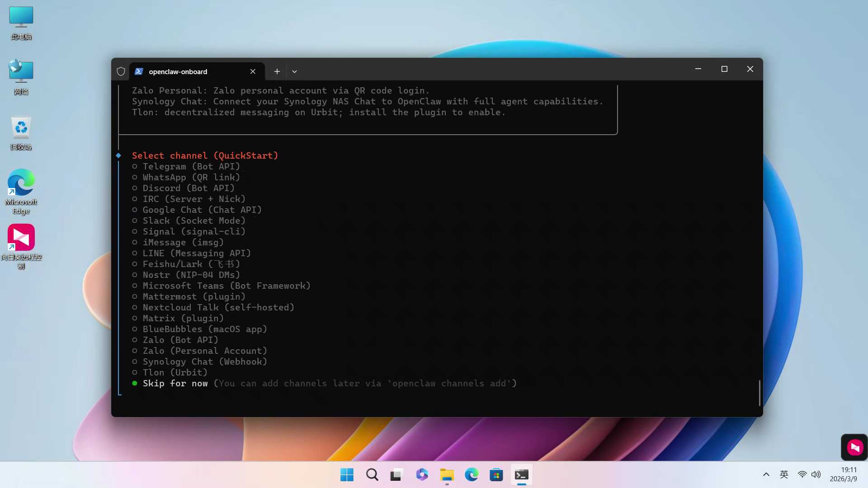Open the volume control in tray

point(816,474)
